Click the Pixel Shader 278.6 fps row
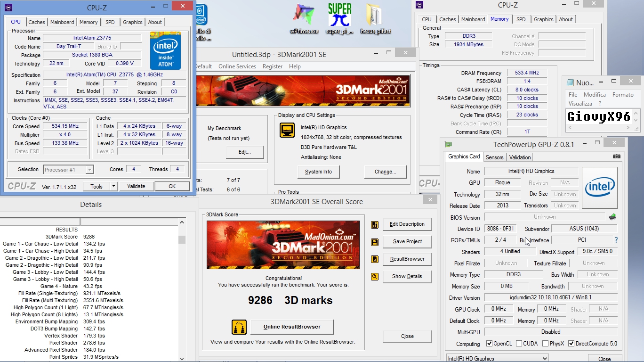644x362 pixels. [77, 343]
